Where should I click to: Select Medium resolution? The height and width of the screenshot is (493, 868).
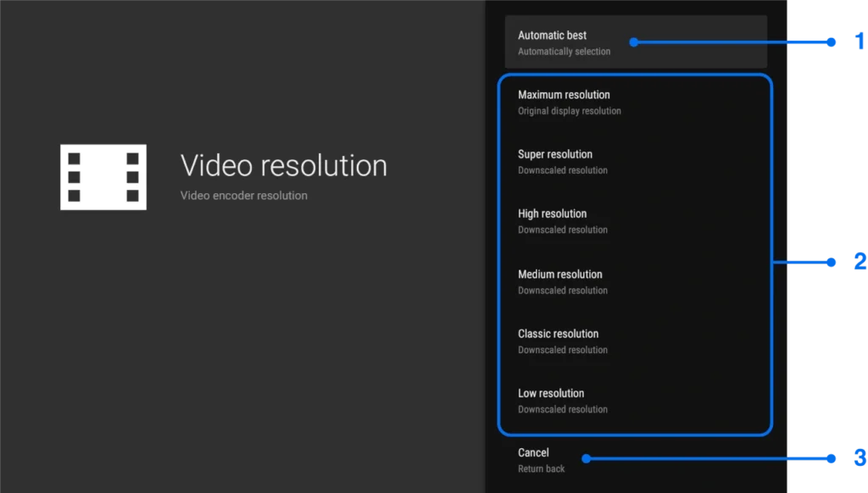[559, 274]
